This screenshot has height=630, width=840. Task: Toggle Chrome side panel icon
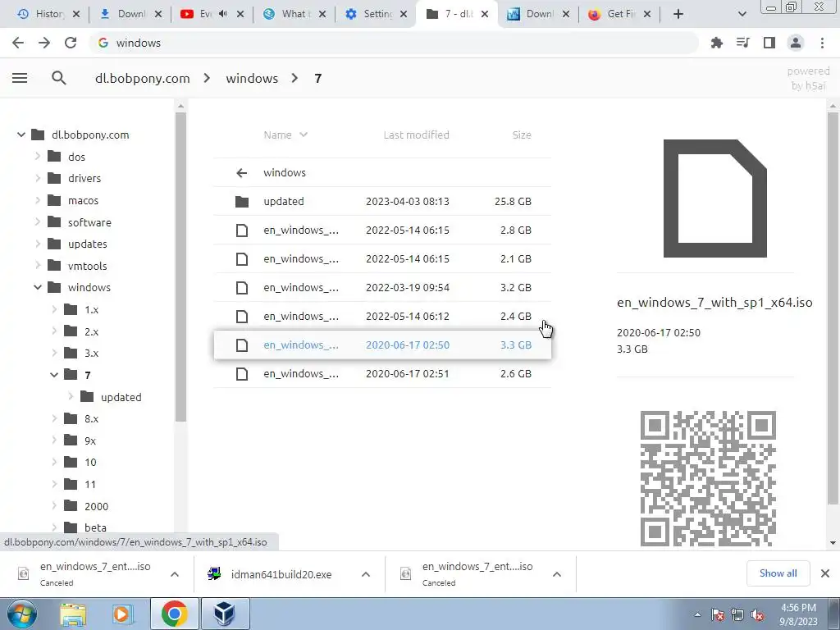tap(769, 43)
